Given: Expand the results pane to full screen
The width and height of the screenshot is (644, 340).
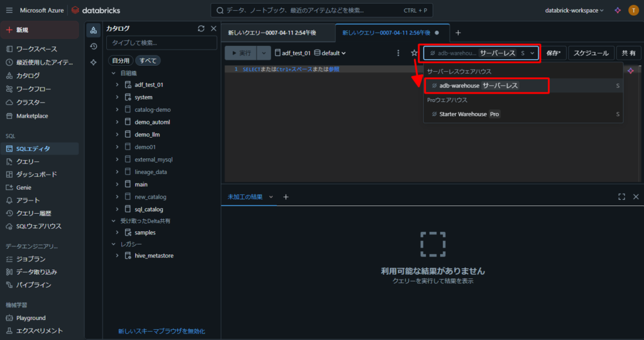Looking at the screenshot, I should 621,197.
